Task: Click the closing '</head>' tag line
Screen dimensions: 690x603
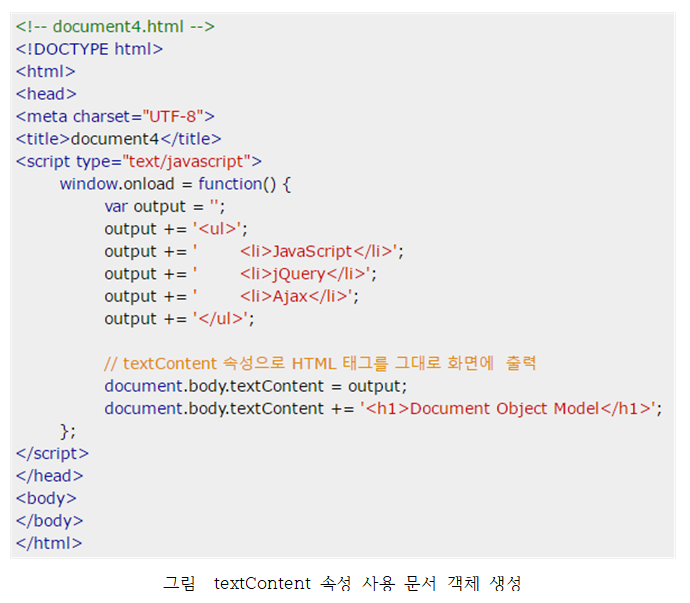Action: [x=50, y=476]
